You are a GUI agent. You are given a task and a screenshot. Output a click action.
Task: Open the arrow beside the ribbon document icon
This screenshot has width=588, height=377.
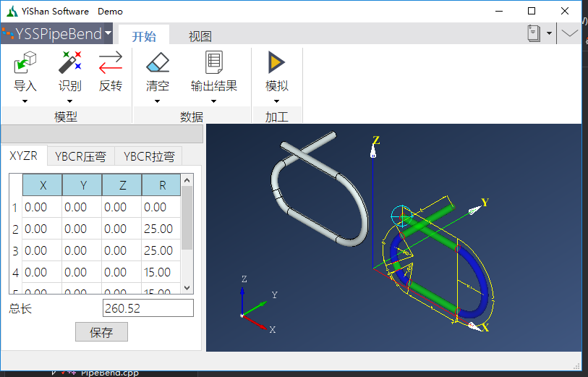click(550, 33)
